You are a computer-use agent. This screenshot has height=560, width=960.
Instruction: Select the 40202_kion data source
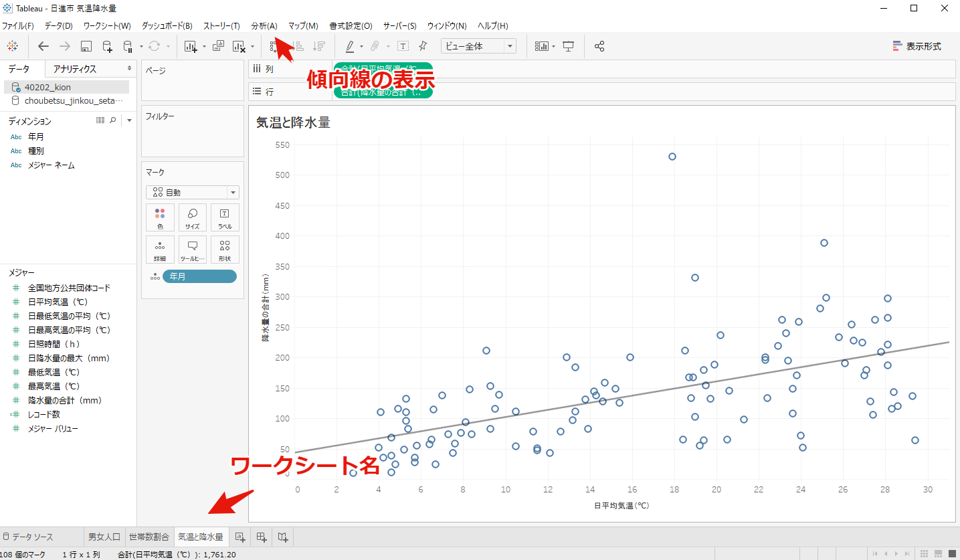(66, 87)
